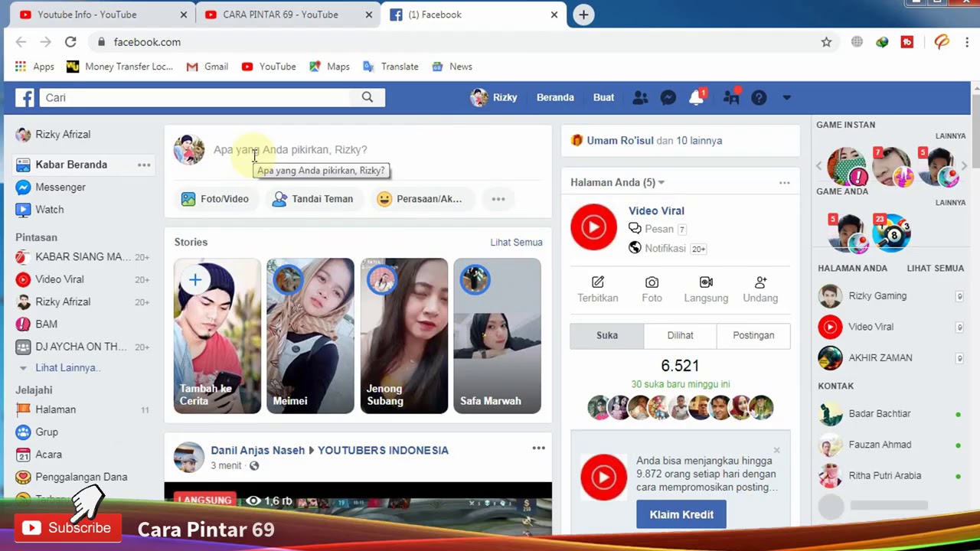Open Halaman Anda options ellipsis

(784, 182)
